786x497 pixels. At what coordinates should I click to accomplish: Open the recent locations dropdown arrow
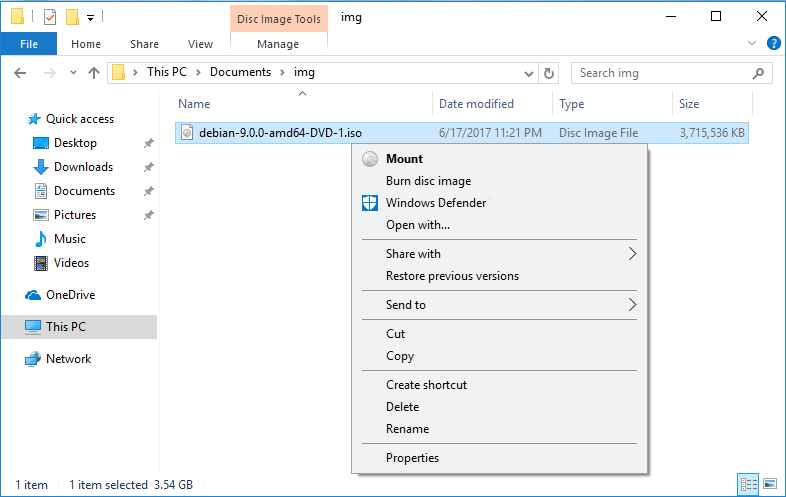[73, 73]
